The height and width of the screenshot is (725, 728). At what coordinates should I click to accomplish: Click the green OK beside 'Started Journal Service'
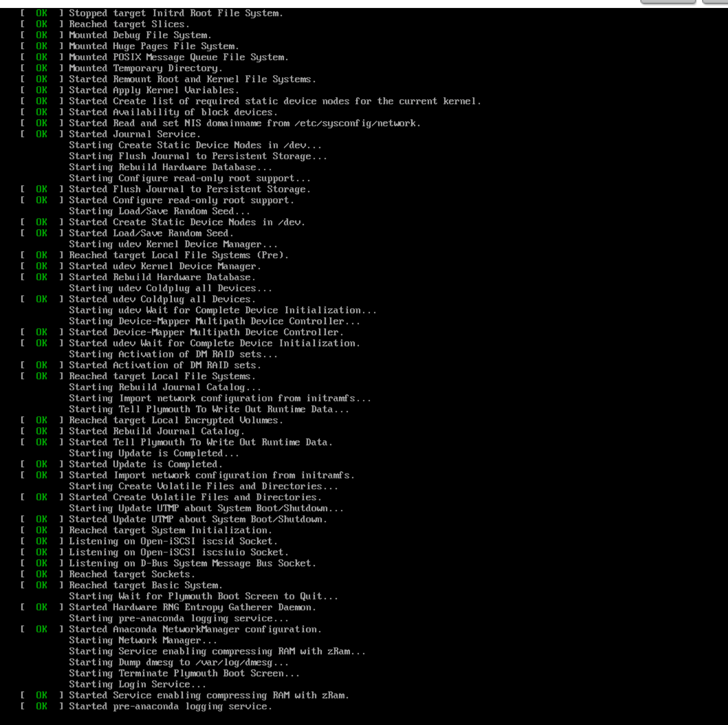coord(41,134)
